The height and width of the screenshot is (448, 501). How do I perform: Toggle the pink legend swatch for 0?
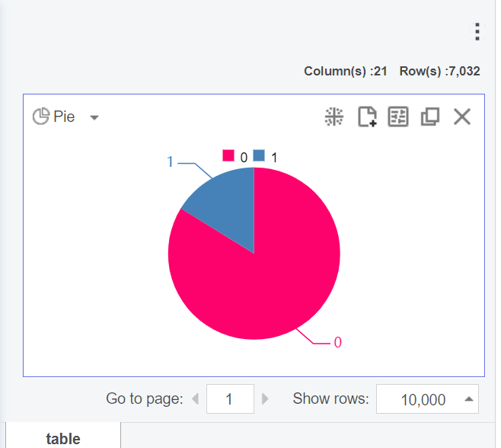pyautogui.click(x=228, y=155)
